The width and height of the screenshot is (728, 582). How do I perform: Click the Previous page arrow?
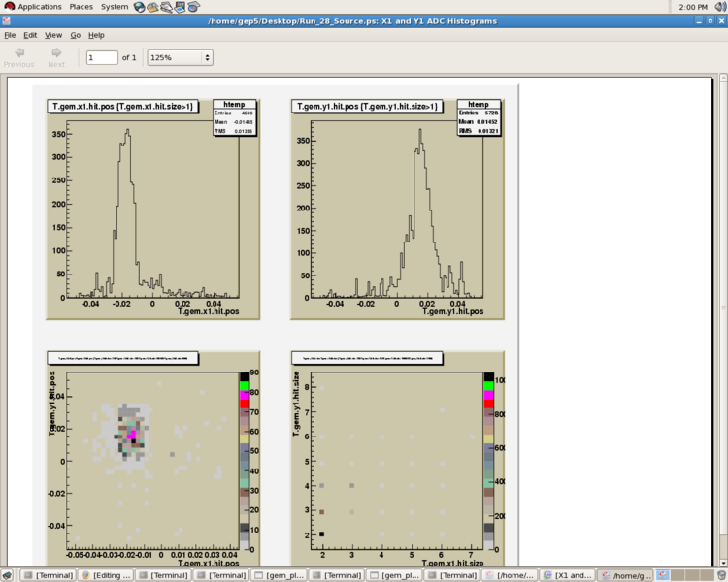click(x=19, y=57)
